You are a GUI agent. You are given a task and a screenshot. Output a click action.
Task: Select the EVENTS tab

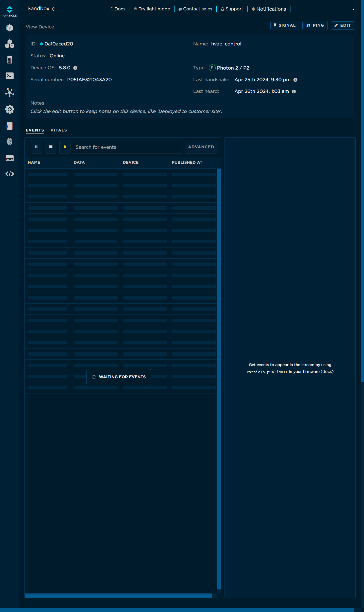(x=35, y=130)
